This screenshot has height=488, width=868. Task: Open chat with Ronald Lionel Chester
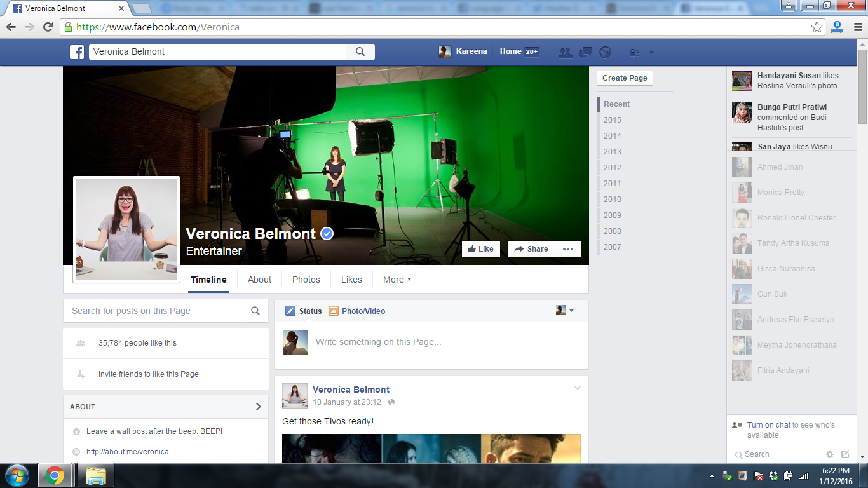point(792,218)
